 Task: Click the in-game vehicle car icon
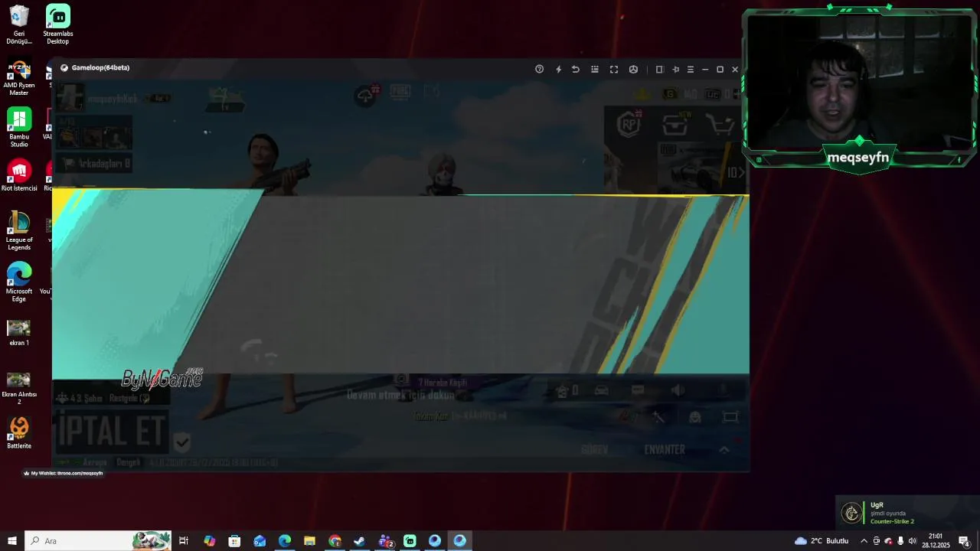[602, 390]
